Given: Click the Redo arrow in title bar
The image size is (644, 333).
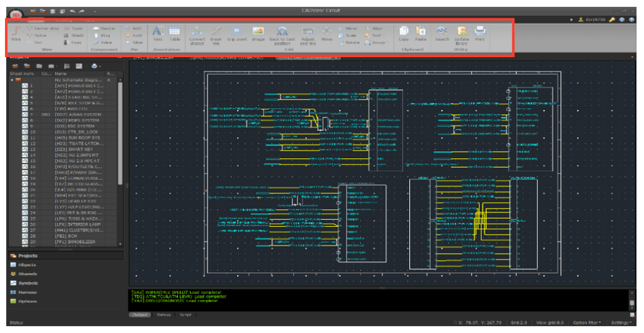Looking at the screenshot, I should coord(82,11).
